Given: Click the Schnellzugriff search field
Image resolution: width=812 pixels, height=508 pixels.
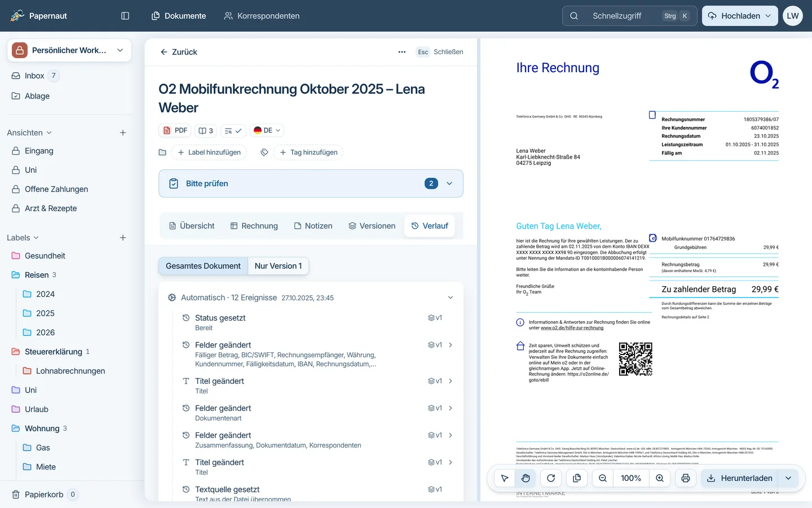Looking at the screenshot, I should 629,16.
